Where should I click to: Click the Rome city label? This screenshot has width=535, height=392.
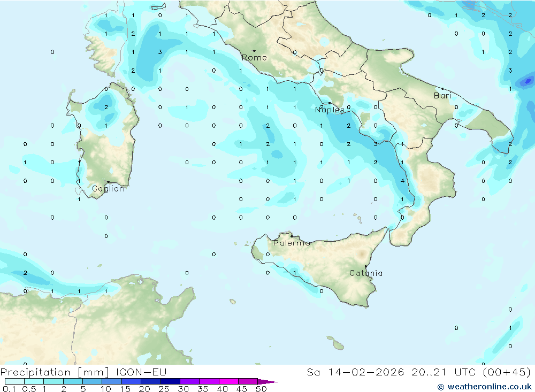pos(254,58)
